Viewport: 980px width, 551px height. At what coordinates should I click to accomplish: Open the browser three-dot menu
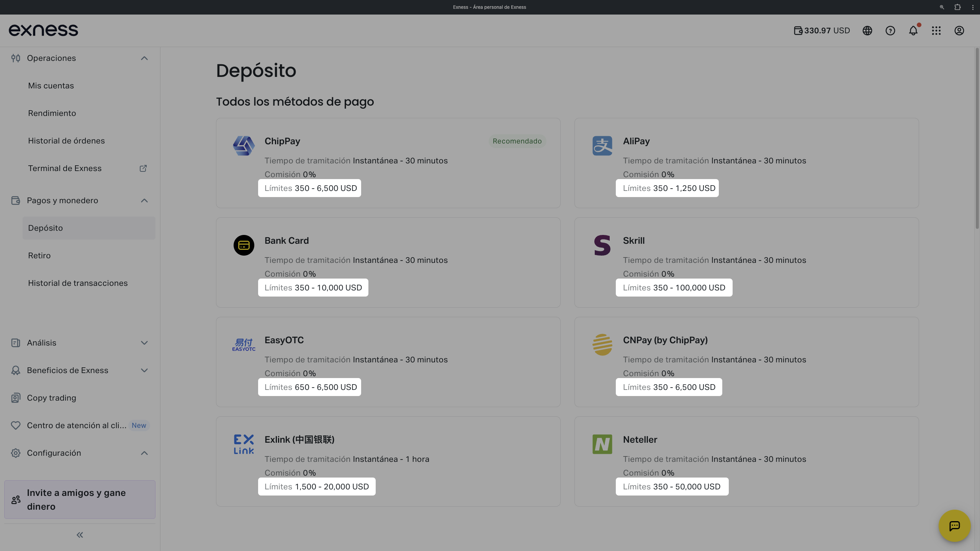pos(973,7)
